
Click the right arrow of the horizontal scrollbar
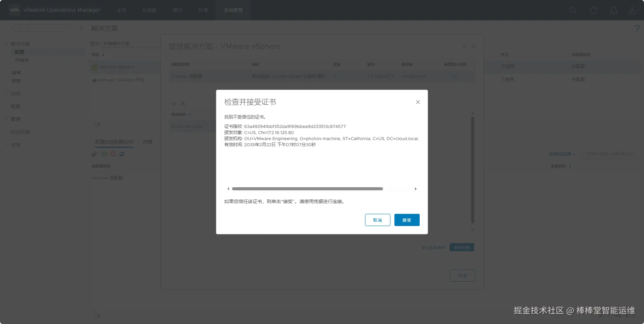pos(416,189)
